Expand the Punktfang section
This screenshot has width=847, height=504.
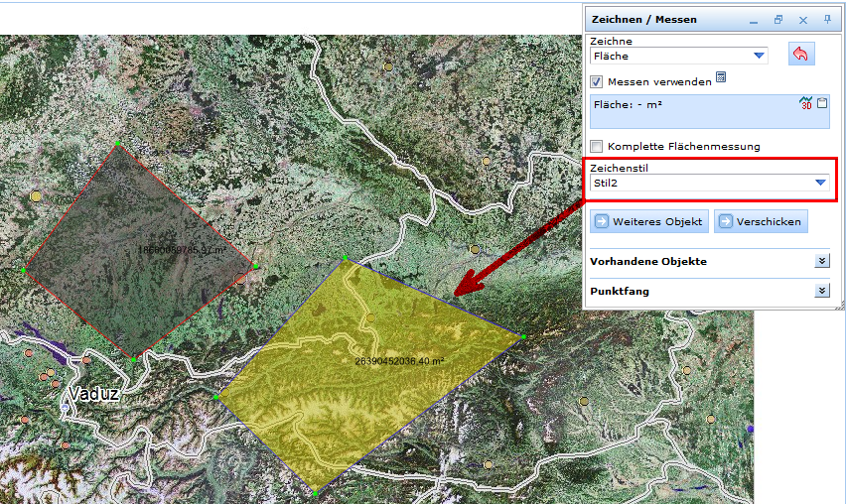(821, 291)
